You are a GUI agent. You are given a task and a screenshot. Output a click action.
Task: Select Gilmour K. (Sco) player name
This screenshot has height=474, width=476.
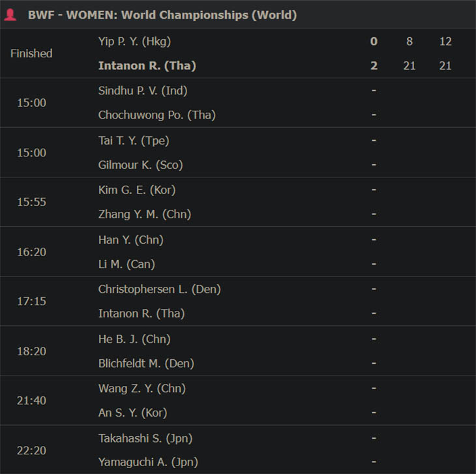pos(141,165)
